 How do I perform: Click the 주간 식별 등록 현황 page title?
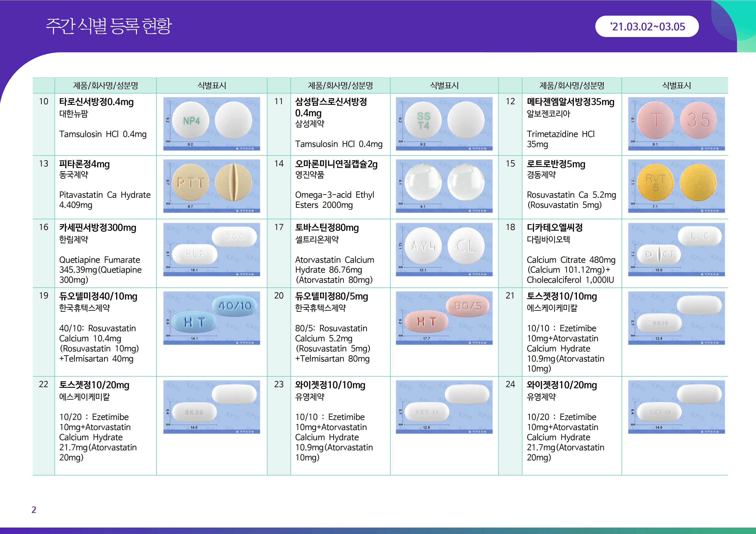[109, 26]
